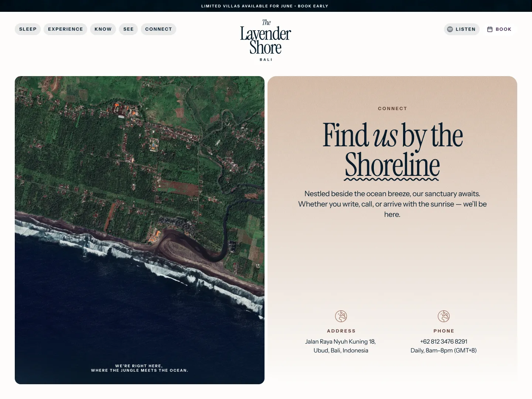Open the Experience nav pill
Image resolution: width=532 pixels, height=399 pixels.
pyautogui.click(x=65, y=29)
